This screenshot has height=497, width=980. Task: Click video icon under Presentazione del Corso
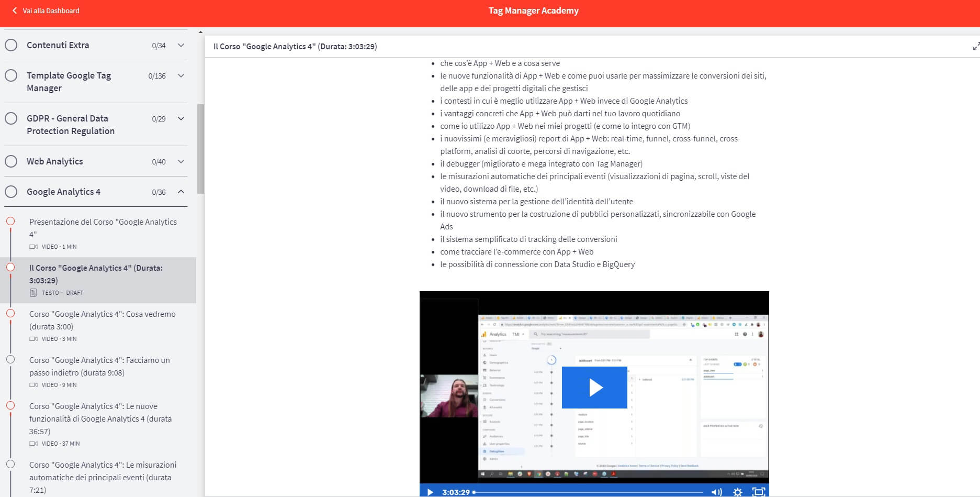tap(33, 247)
